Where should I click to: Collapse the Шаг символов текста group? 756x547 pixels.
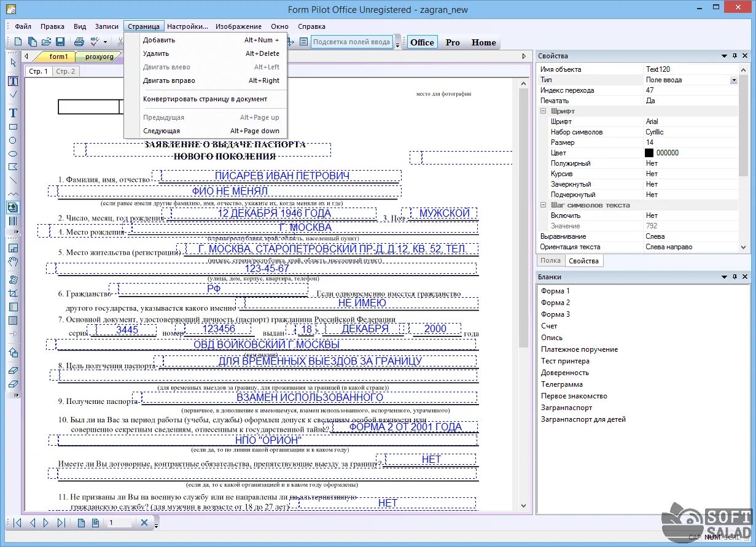(x=544, y=205)
